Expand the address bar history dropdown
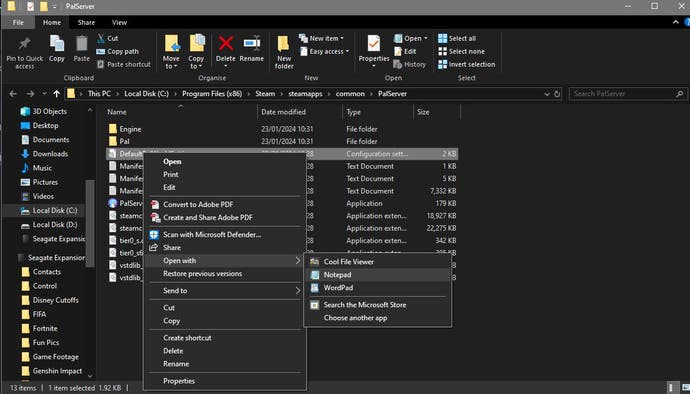 (x=547, y=94)
